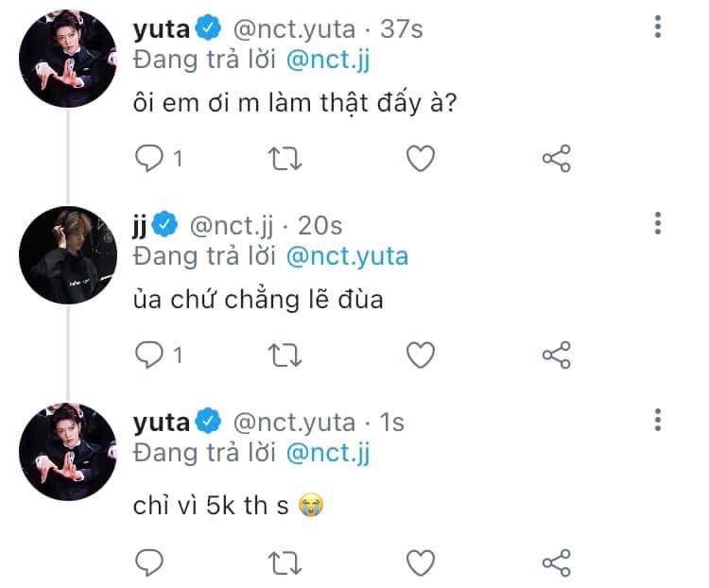
Task: Open more options on jj's tweet
Action: pos(658,223)
